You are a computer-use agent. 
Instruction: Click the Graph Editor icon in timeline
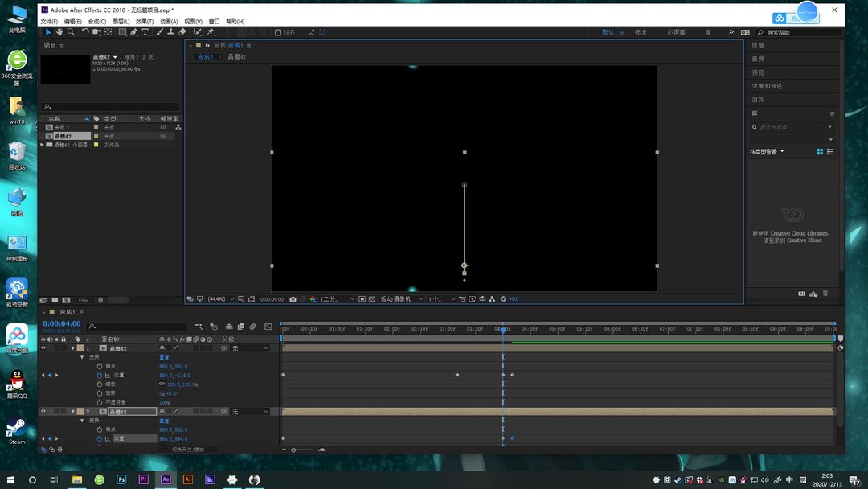tap(268, 327)
